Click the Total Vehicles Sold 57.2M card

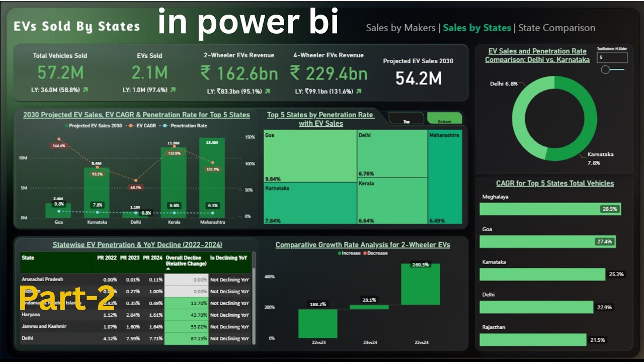[x=60, y=73]
